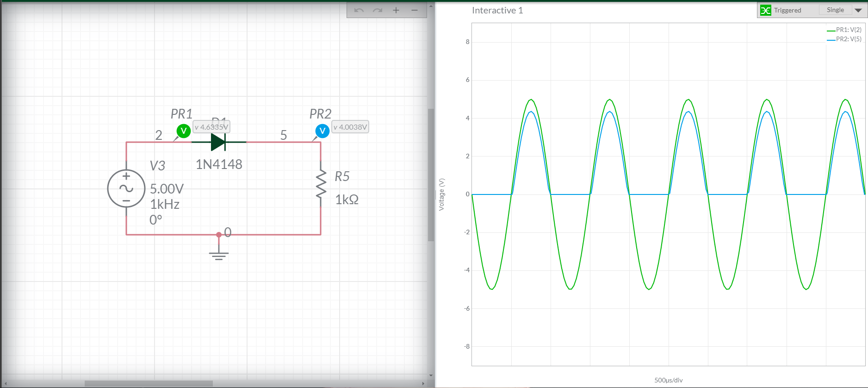The image size is (868, 388).
Task: Select the 1N4148 diode symbol
Action: click(x=219, y=142)
